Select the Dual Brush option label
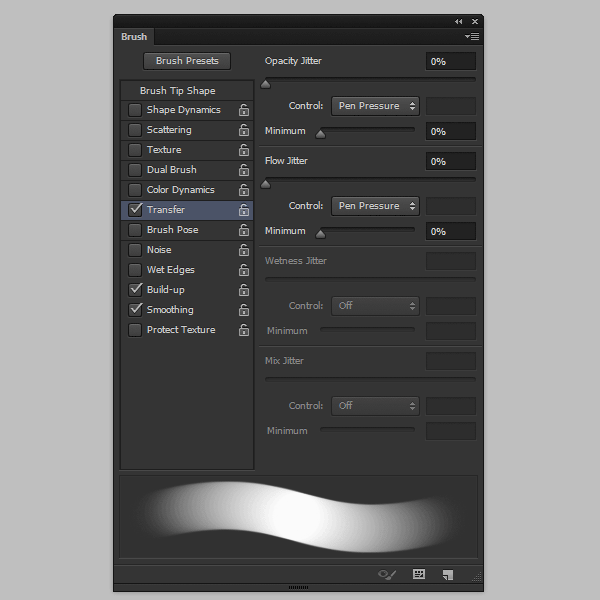This screenshot has width=600, height=600. (171, 170)
